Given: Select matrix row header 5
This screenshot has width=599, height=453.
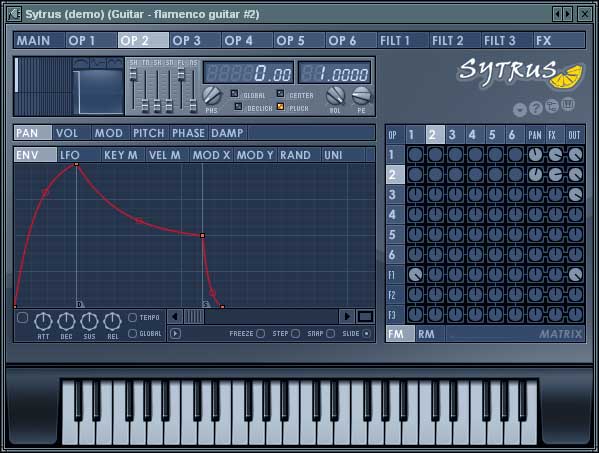Looking at the screenshot, I should (395, 235).
